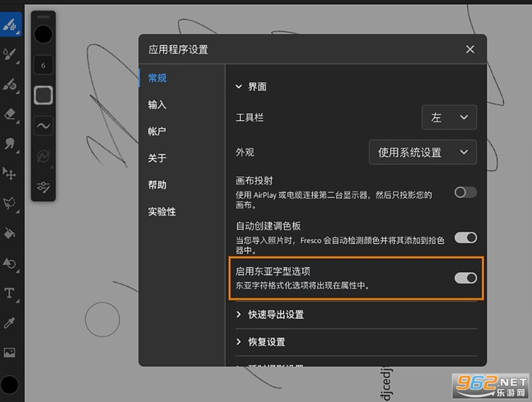
Task: Click the 应用程序设置 dialog title
Action: pyautogui.click(x=178, y=50)
